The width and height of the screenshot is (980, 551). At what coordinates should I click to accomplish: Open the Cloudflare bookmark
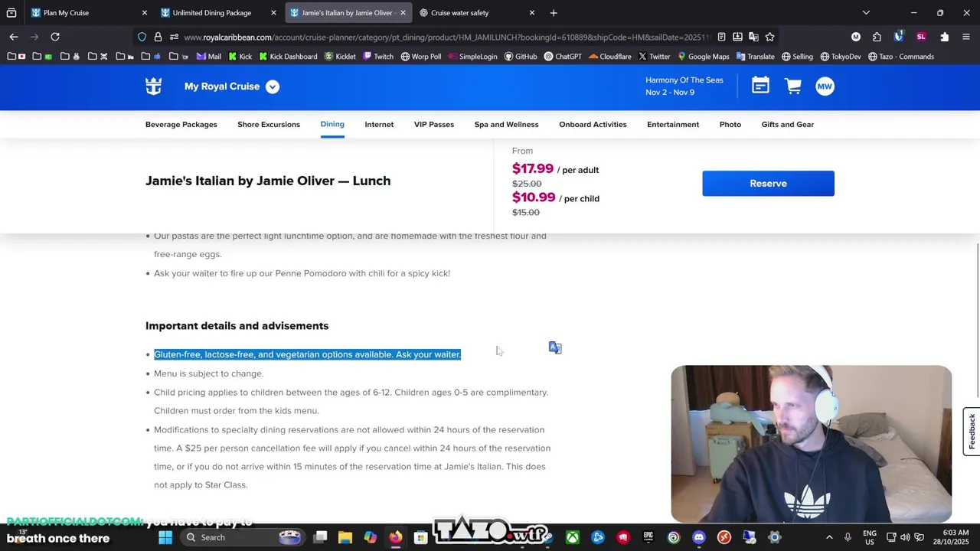click(x=610, y=57)
